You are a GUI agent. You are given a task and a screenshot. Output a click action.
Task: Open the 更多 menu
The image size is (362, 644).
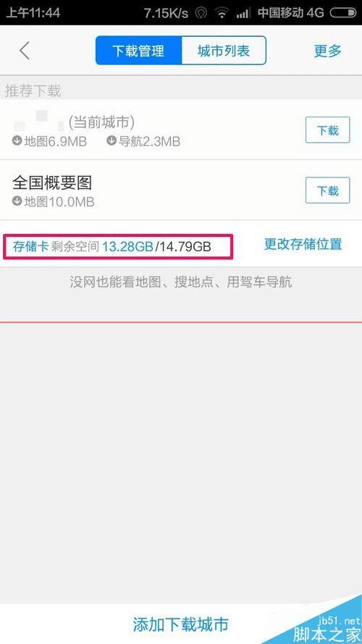327,51
